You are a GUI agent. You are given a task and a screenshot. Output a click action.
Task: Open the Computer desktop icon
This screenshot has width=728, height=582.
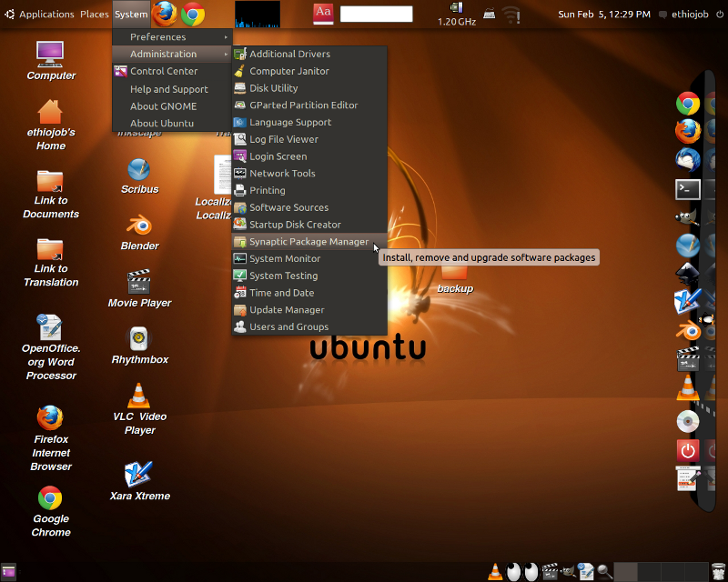point(51,61)
